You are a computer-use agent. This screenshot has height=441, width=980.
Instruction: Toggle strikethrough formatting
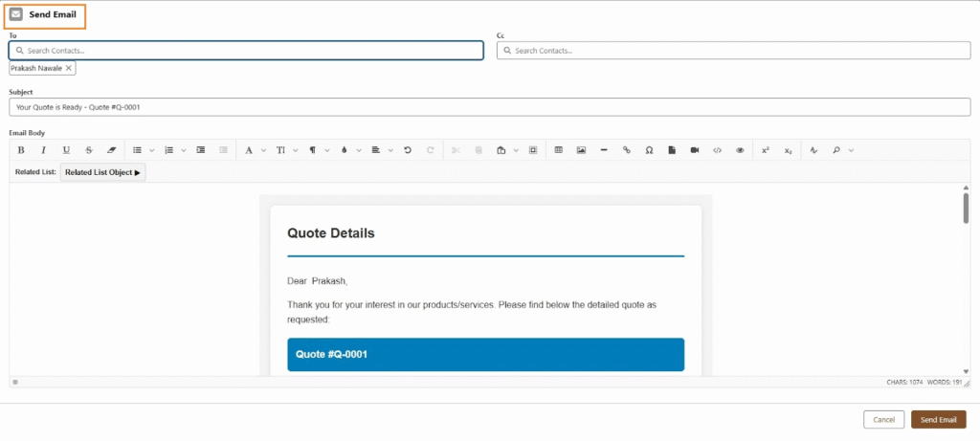coord(89,150)
